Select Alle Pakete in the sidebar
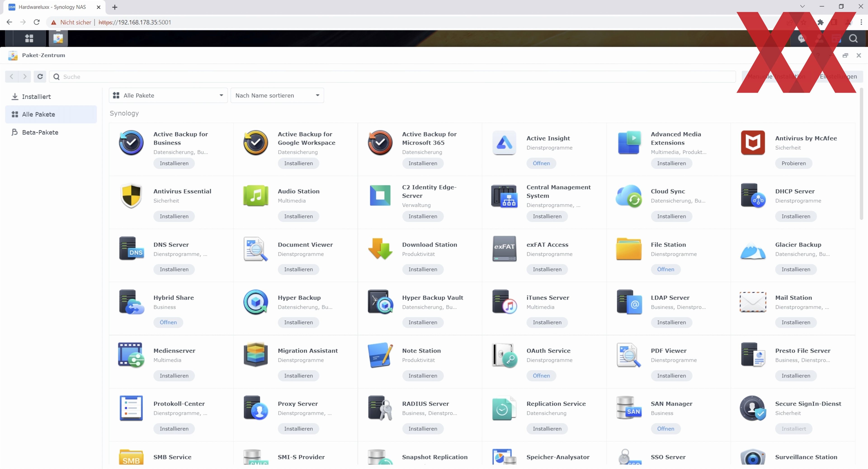868x469 pixels. 51,115
